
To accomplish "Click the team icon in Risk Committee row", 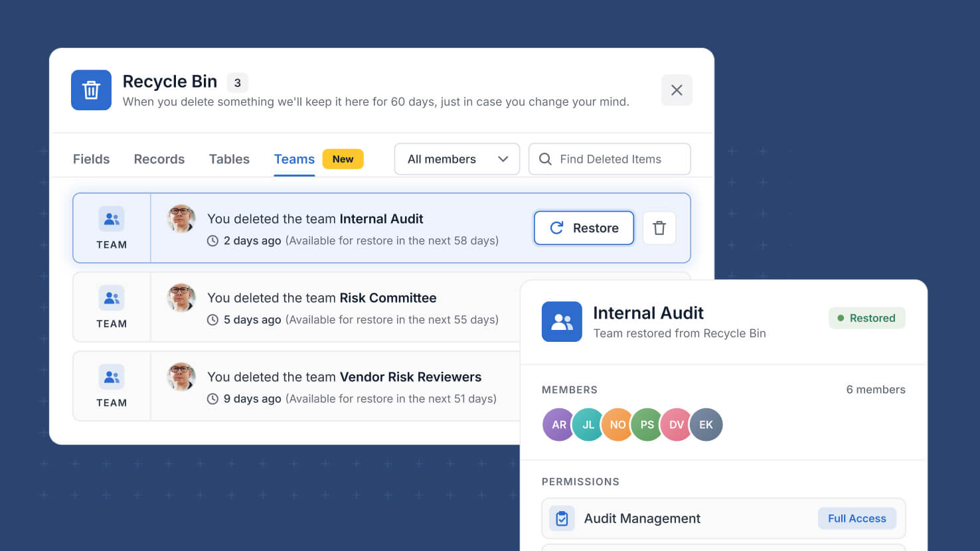I will [x=112, y=297].
